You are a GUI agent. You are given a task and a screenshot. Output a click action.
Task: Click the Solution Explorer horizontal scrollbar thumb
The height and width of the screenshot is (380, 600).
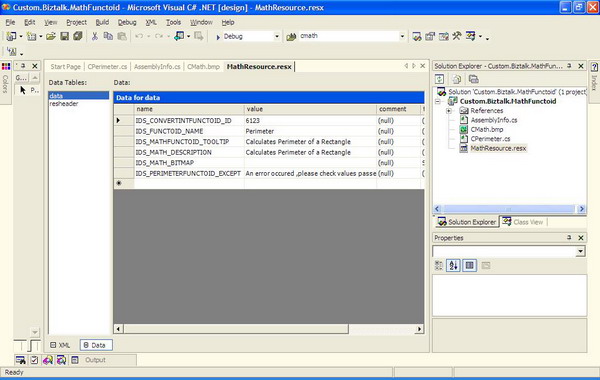pos(508,209)
